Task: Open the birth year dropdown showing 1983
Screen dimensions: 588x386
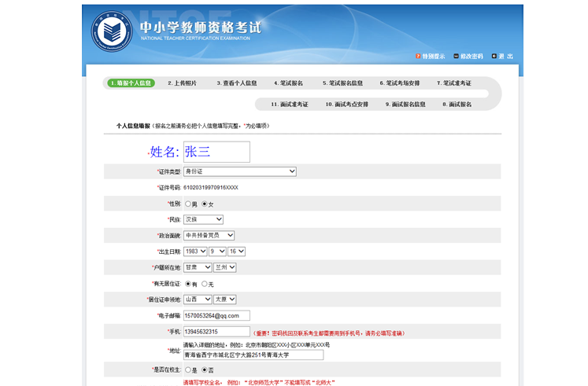Action: pos(195,252)
